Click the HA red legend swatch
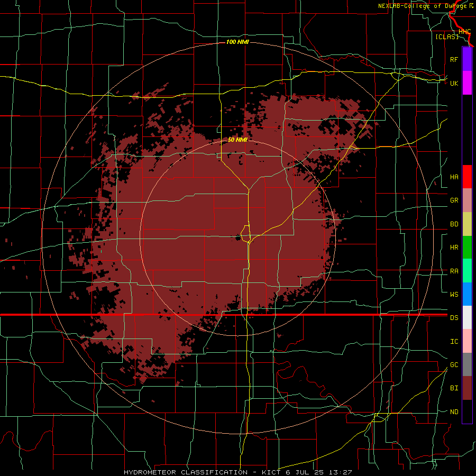The image size is (476, 476). tap(467, 177)
